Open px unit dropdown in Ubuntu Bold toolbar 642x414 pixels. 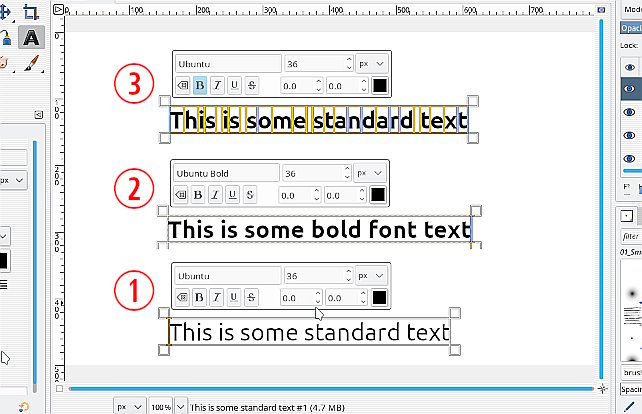pyautogui.click(x=370, y=173)
